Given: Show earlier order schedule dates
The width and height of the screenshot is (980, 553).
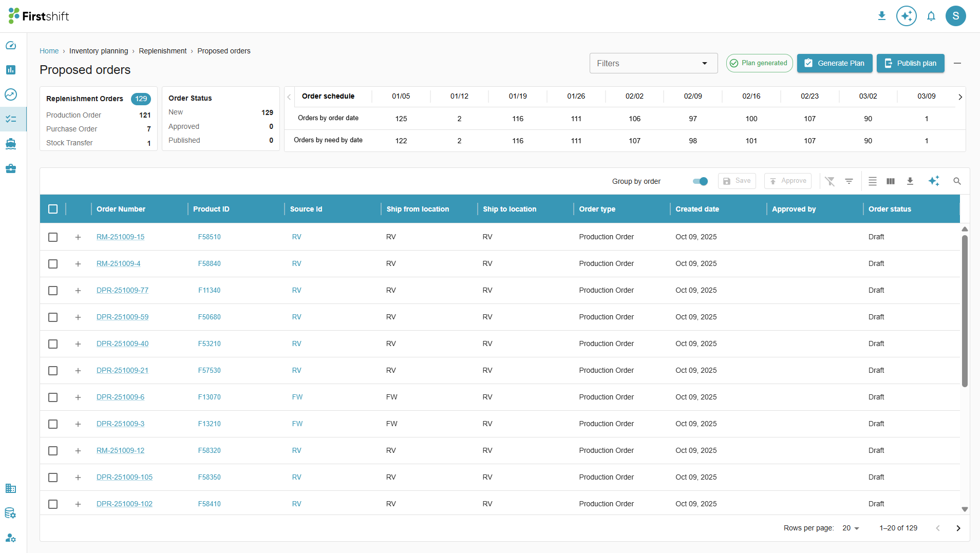Looking at the screenshot, I should (289, 97).
